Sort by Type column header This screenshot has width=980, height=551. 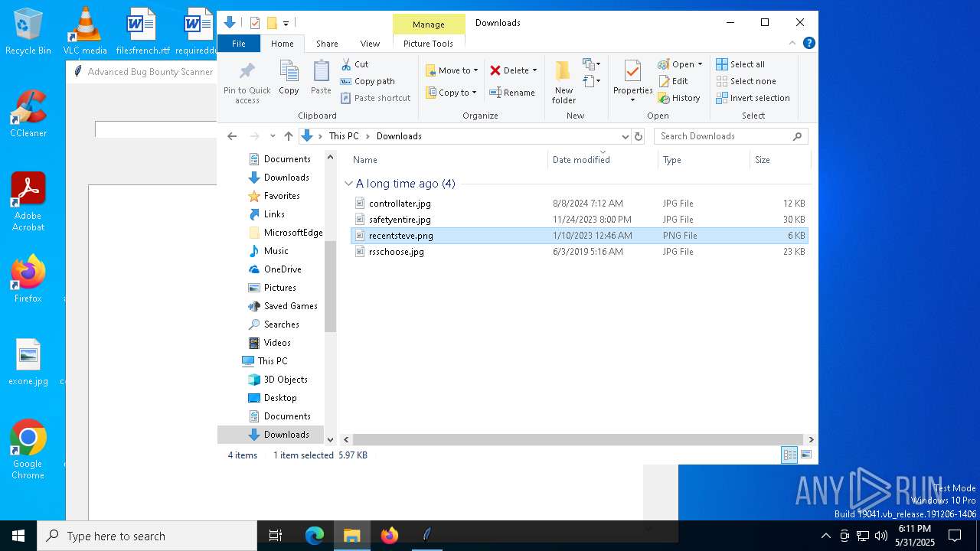click(704, 160)
